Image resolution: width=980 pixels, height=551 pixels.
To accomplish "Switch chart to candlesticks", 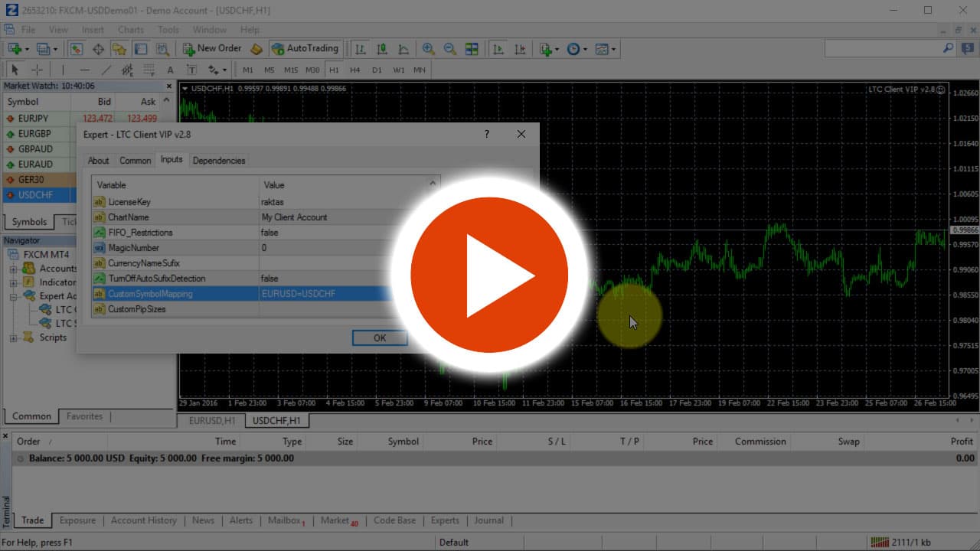I will pos(382,48).
